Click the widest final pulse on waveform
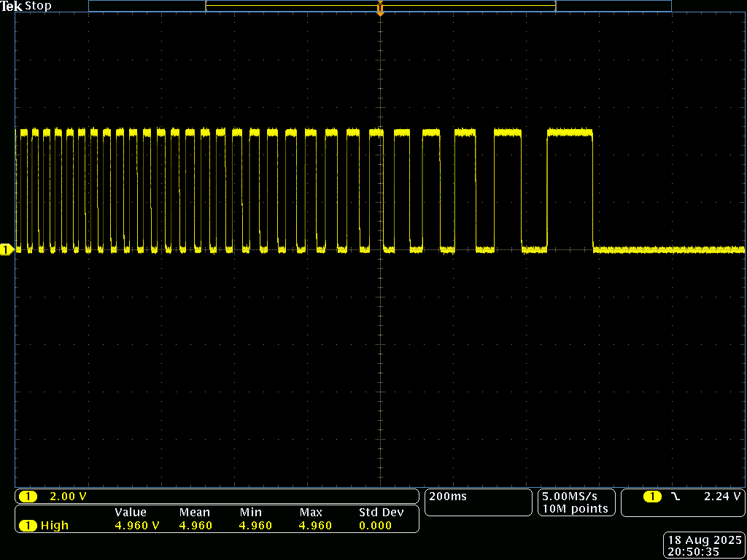 click(x=570, y=133)
